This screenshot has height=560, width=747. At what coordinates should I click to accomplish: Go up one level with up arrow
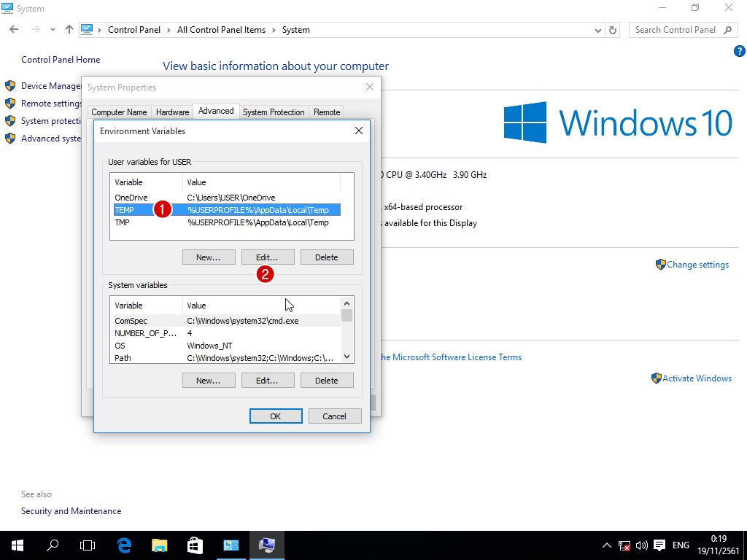(69, 29)
